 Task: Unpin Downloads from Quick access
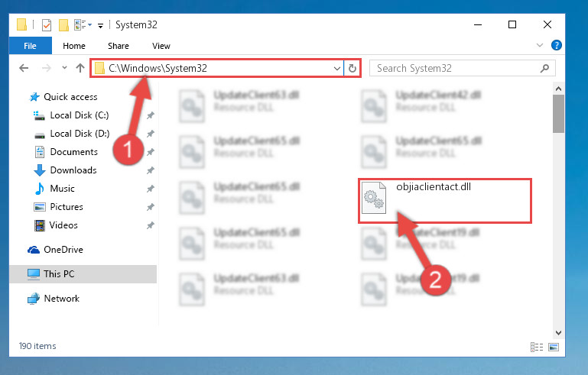pyautogui.click(x=151, y=170)
